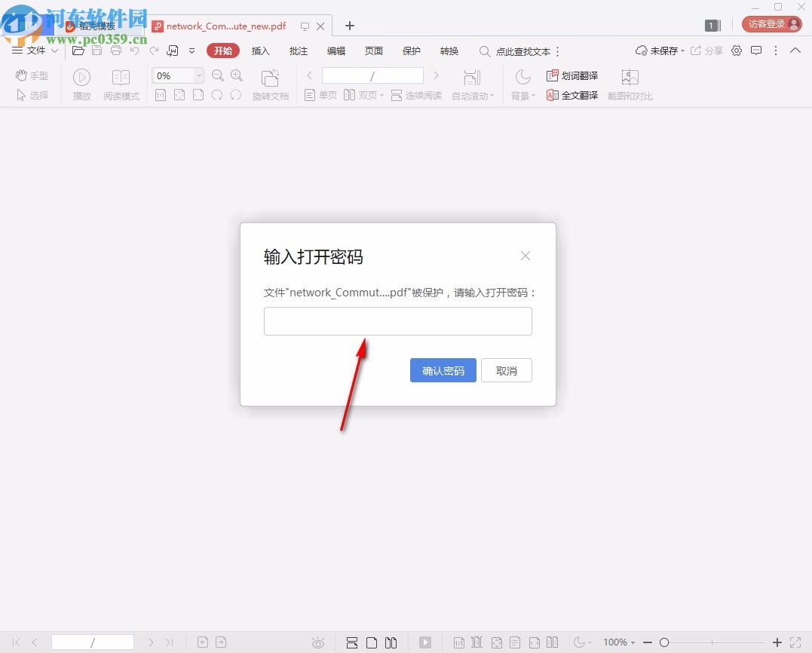812x653 pixels.
Task: Enable word-hover translation (划词翻译)
Action: (573, 75)
